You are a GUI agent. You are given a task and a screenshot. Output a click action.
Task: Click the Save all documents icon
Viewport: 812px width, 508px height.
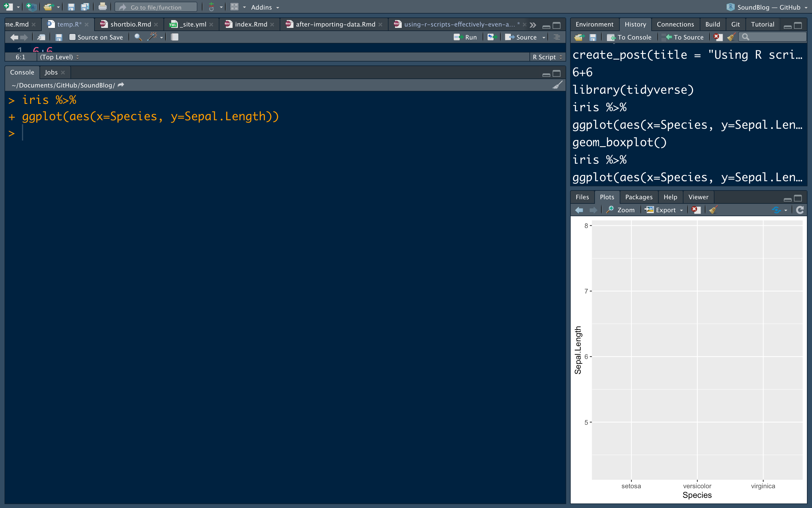click(x=85, y=7)
